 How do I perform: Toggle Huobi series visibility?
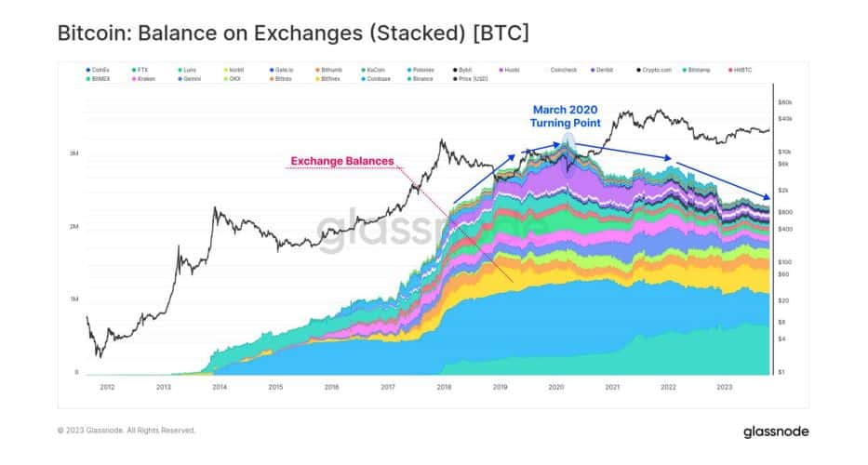512,70
